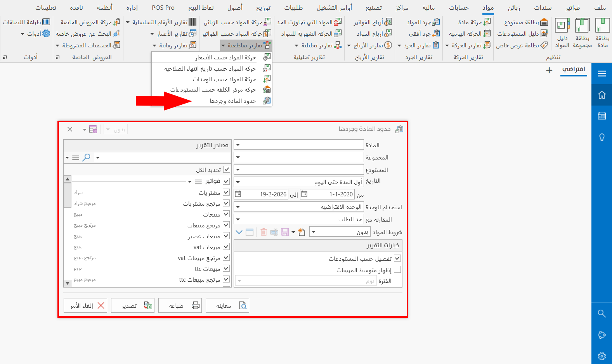Image resolution: width=612 pixels, height=364 pixels.
Task: Open the حسابات ribbon tab
Action: (x=459, y=7)
